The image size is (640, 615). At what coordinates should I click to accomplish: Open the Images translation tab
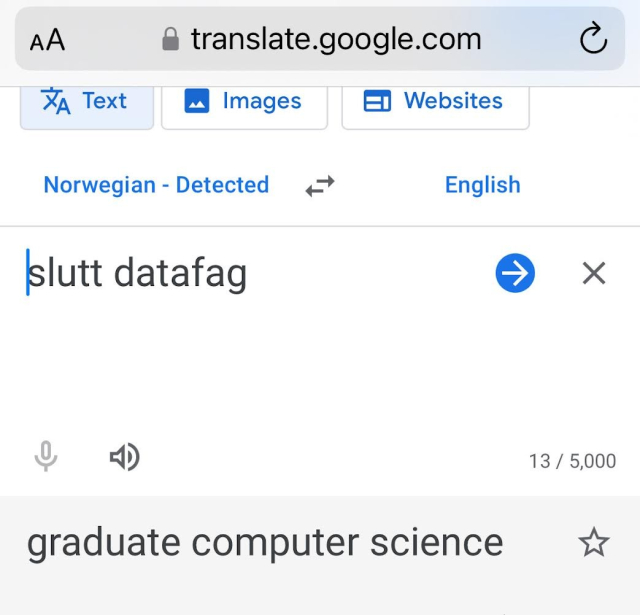pyautogui.click(x=244, y=101)
